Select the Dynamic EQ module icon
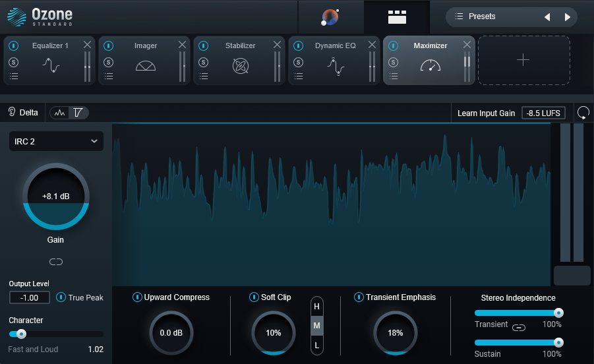The width and height of the screenshot is (594, 364). (336, 66)
